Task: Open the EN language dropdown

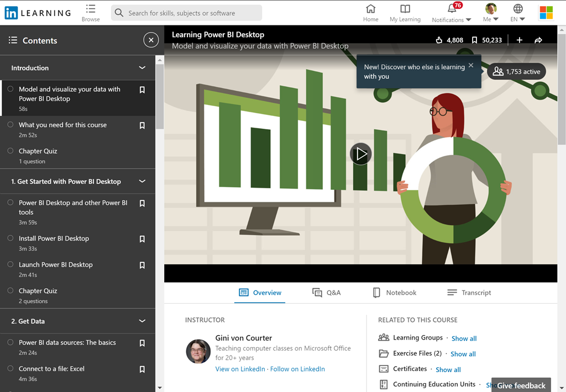Action: 517,19
